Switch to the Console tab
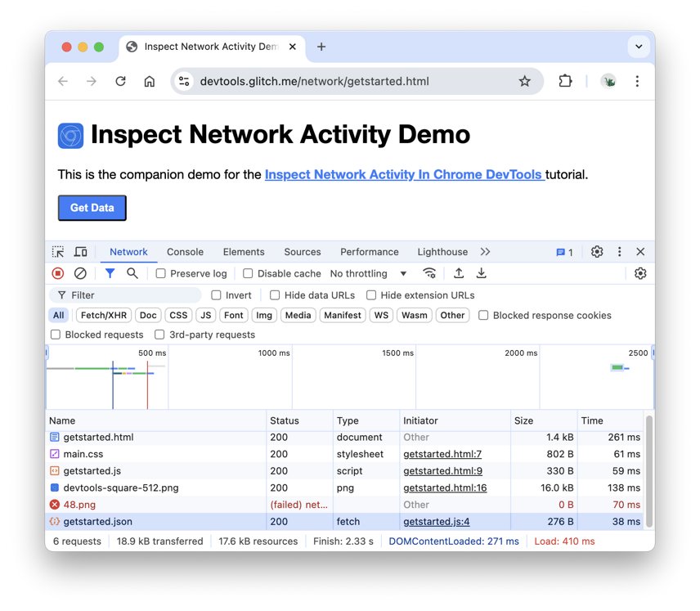Image resolution: width=700 pixels, height=611 pixels. coord(186,252)
